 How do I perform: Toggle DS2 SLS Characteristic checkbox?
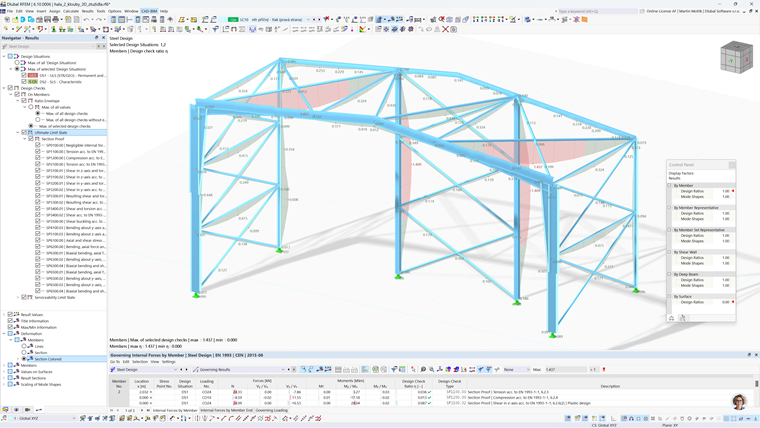pos(24,81)
